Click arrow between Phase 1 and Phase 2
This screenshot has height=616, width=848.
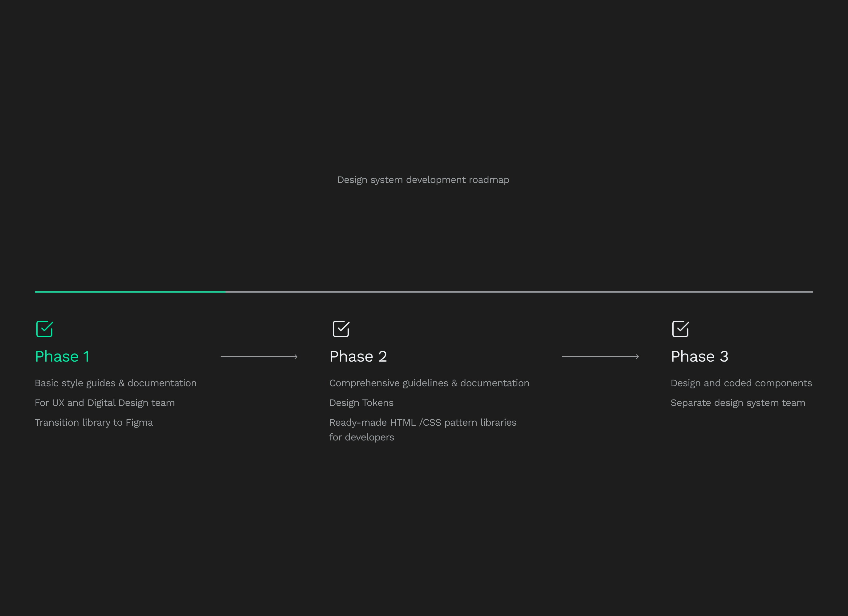pos(259,357)
